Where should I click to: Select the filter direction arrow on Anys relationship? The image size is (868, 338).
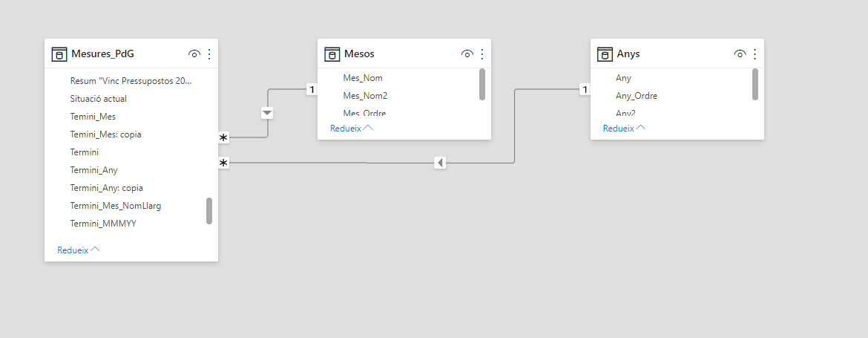pos(439,163)
